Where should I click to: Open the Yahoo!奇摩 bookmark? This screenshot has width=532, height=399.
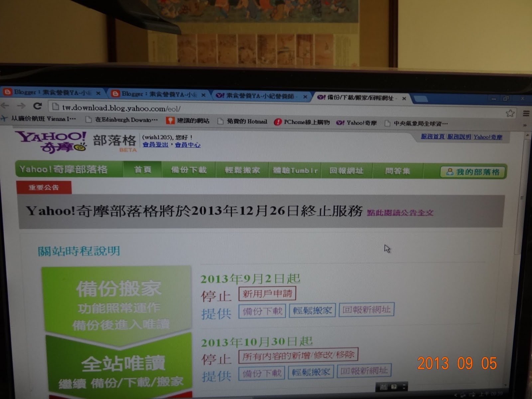tap(356, 123)
